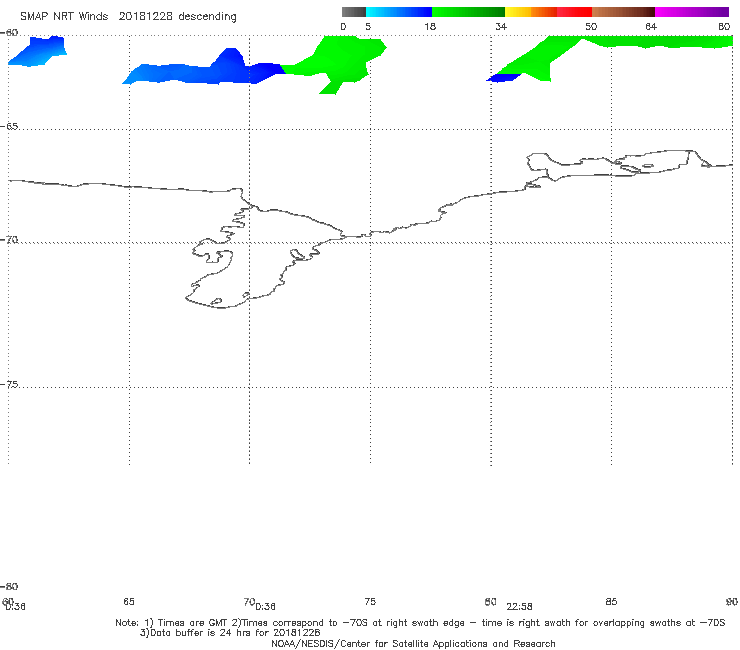Image resolution: width=740 pixels, height=650 pixels.
Task: Click the '65' longitude axis label
Action: (129, 601)
